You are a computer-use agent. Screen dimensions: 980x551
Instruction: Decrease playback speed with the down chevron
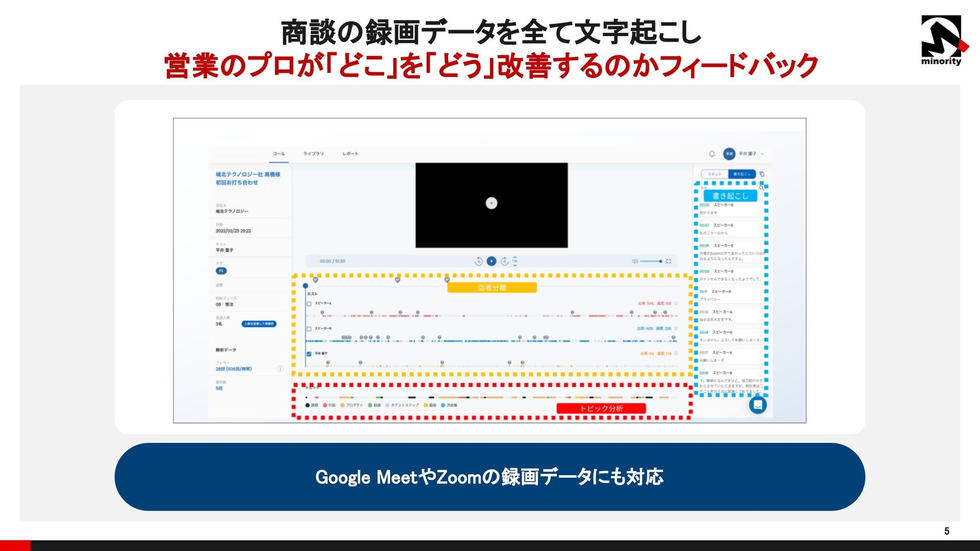pos(515,266)
